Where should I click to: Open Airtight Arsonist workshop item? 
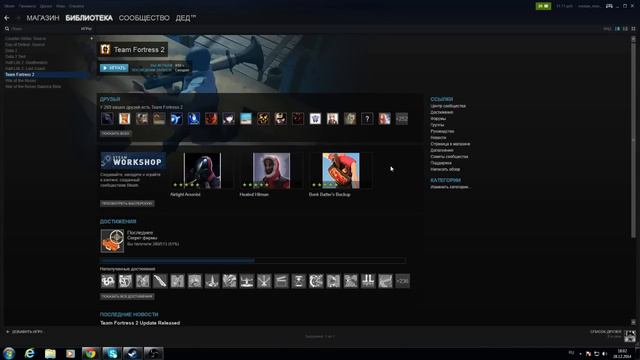tap(202, 171)
